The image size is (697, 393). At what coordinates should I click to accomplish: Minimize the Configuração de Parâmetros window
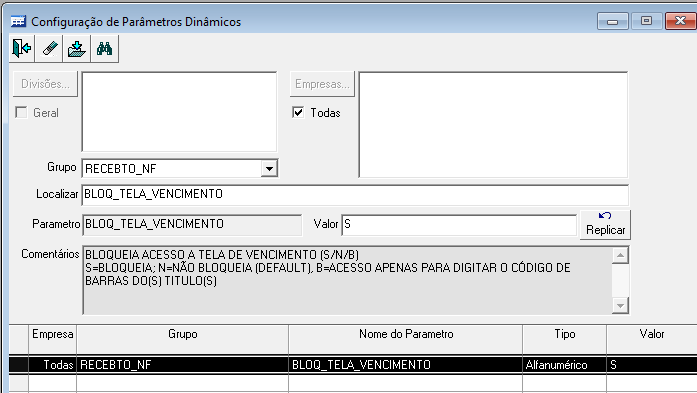613,21
